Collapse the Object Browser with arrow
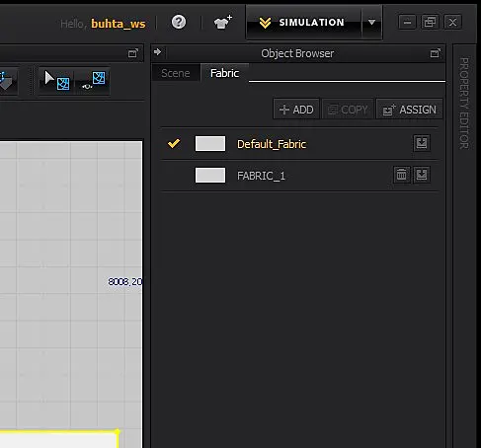Viewport: 481px width, 448px height. pos(157,52)
